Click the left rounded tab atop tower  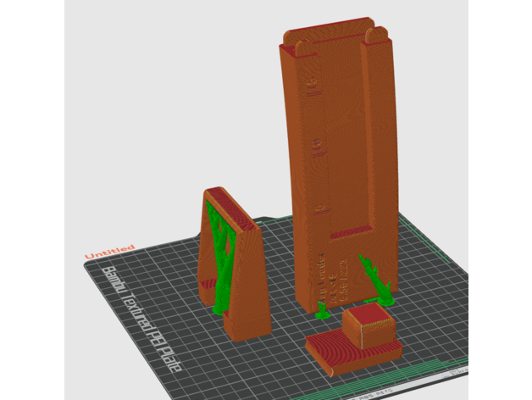point(296,40)
